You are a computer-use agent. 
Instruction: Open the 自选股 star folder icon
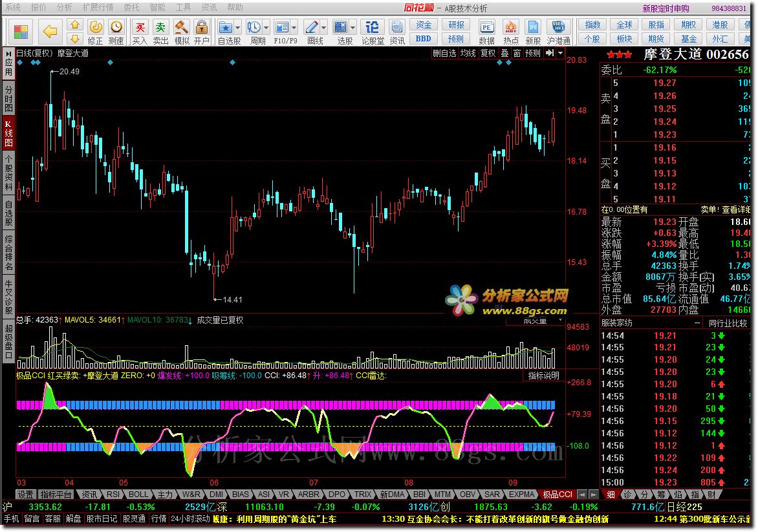click(x=225, y=27)
